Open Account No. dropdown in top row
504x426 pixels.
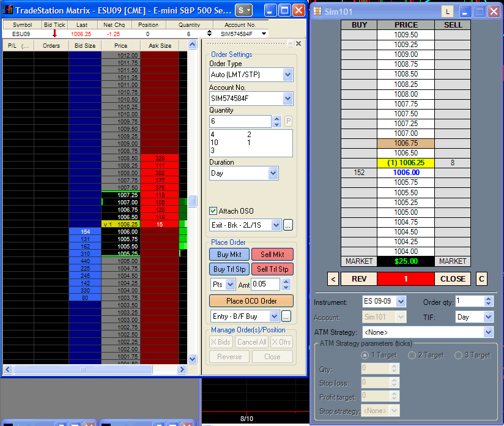point(264,34)
